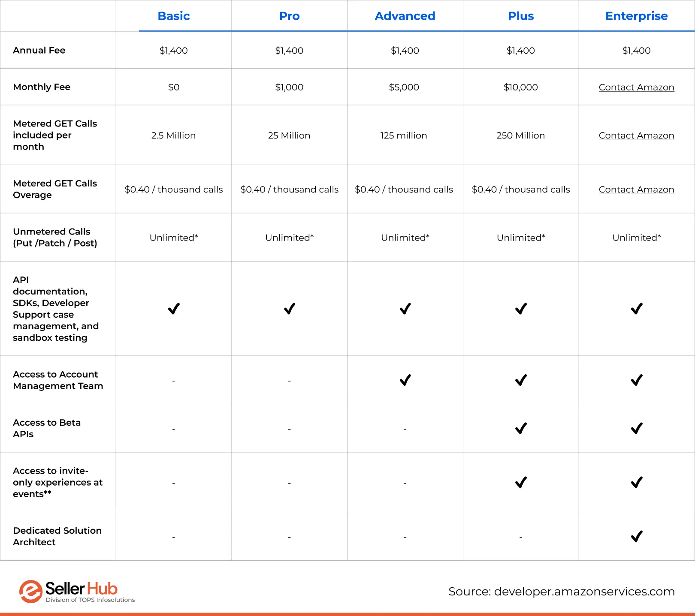Click the Enterprise Dedicated Solution Architect checkmark
This screenshot has height=616, width=695.
(637, 536)
